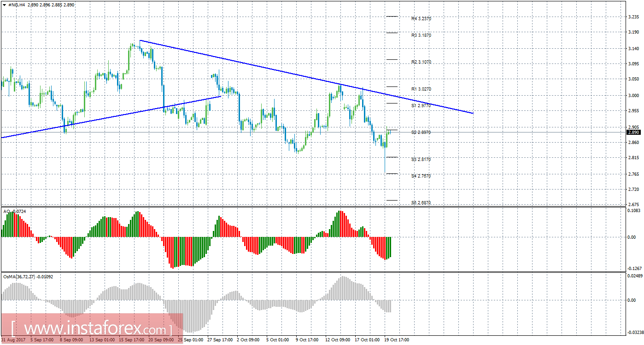Click AO scale value 0.1083
Image resolution: width=644 pixels, height=345 pixels.
pyautogui.click(x=635, y=211)
